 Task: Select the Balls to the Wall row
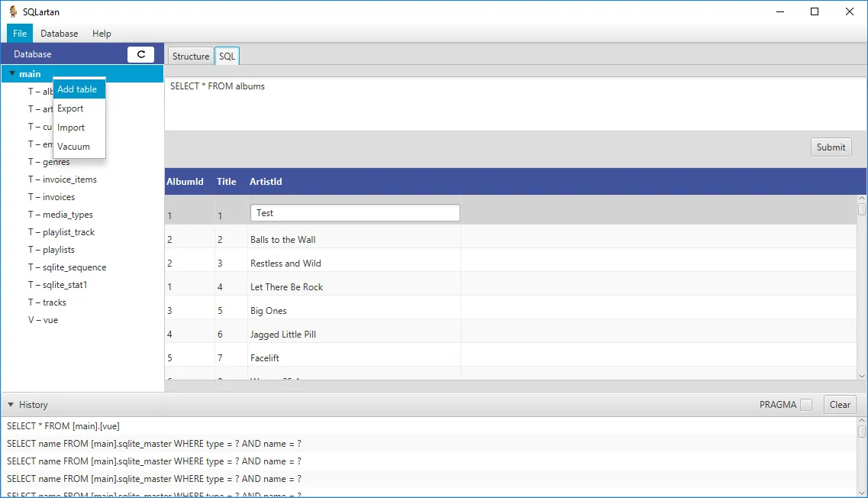click(511, 240)
